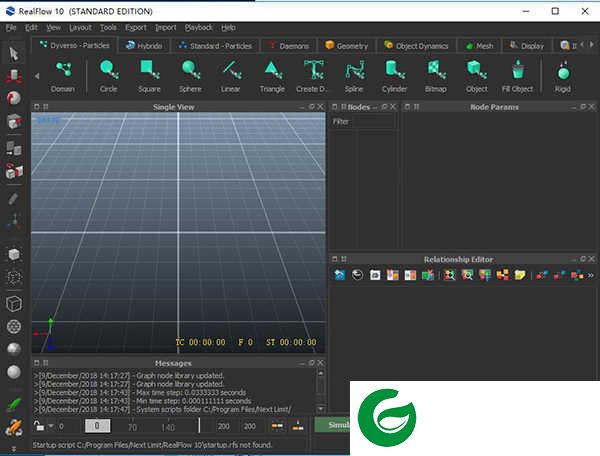The height and width of the screenshot is (456, 600).
Task: Open the File menu
Action: (x=11, y=28)
